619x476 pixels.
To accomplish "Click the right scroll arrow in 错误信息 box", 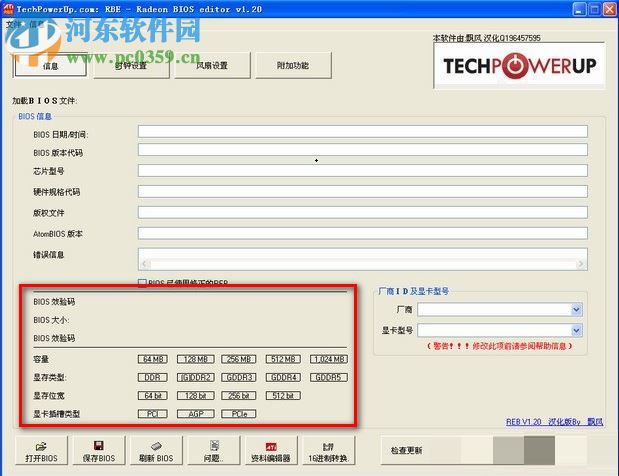I will click(x=581, y=264).
